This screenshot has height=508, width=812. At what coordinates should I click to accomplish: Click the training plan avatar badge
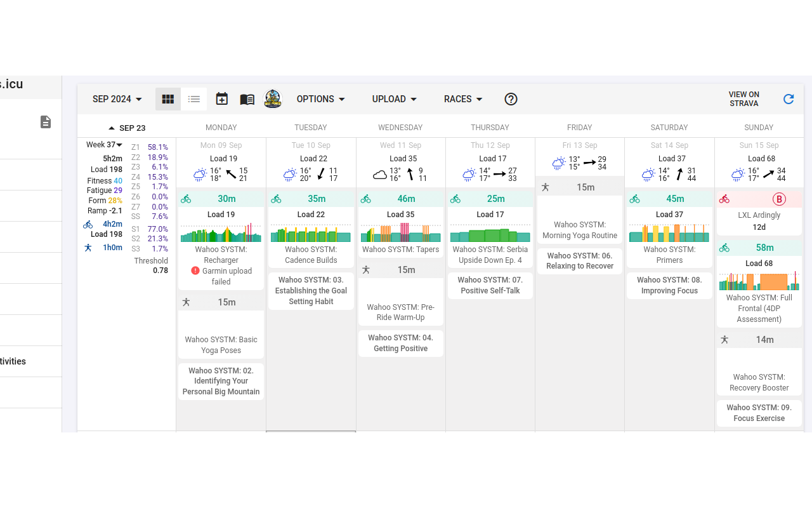[x=273, y=99]
